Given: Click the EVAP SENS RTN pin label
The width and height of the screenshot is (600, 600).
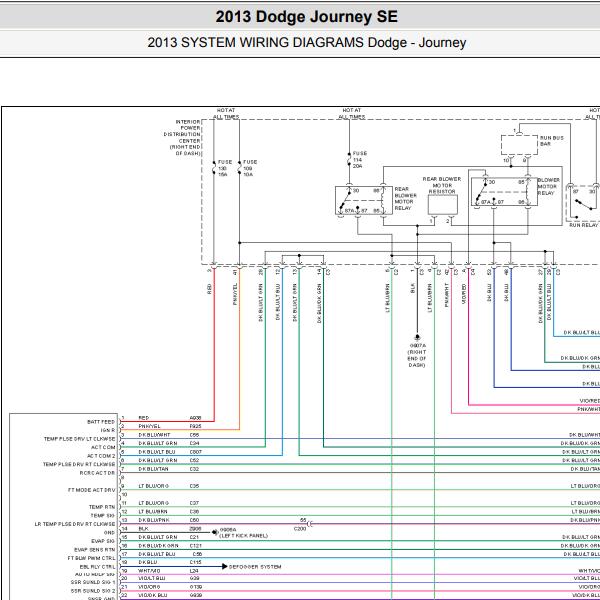Looking at the screenshot, I should [95, 549].
